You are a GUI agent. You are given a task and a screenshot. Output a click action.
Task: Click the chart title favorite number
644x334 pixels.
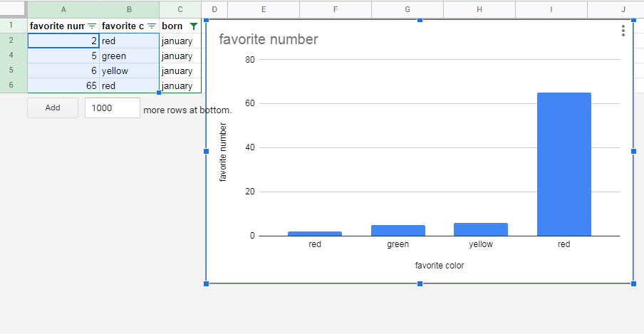point(268,39)
